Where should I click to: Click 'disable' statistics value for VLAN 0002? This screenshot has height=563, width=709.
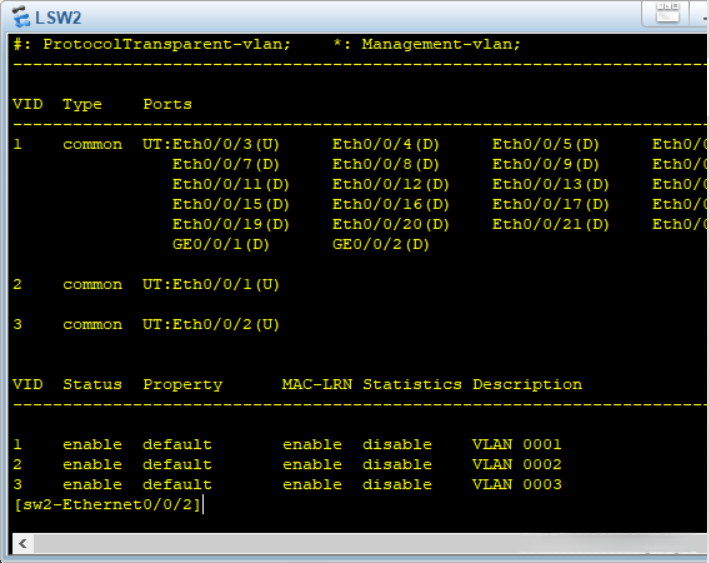click(397, 464)
